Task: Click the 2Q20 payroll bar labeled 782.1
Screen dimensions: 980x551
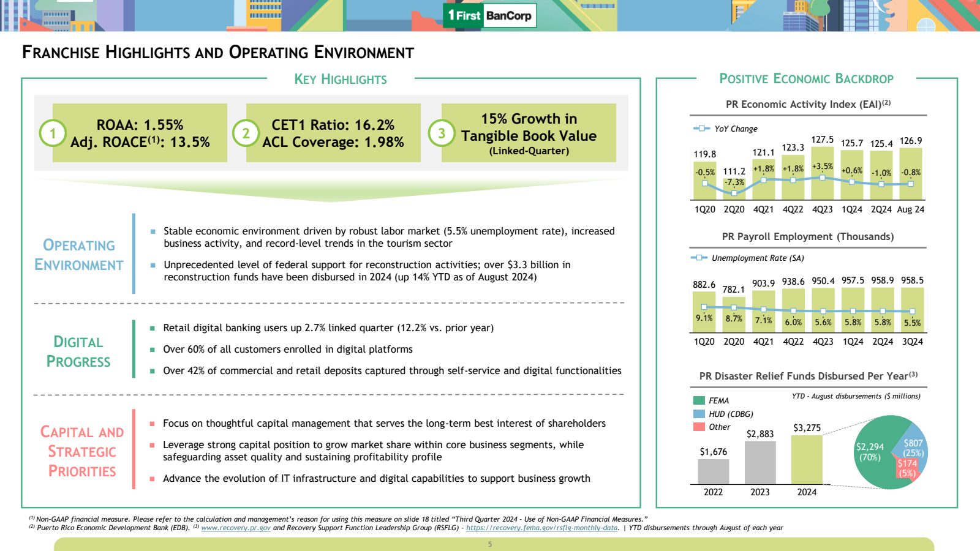Action: click(x=734, y=315)
